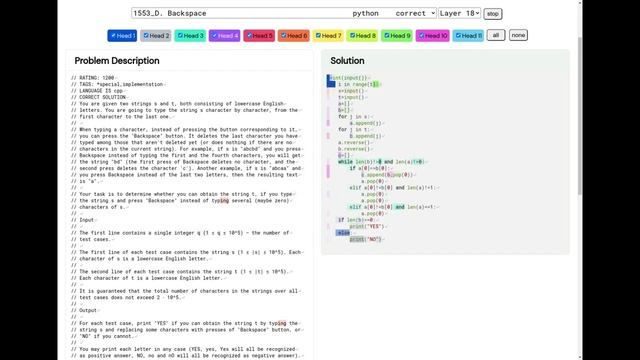Image resolution: width=640 pixels, height=360 pixels.
Task: Click the Solution heading
Action: (x=347, y=61)
